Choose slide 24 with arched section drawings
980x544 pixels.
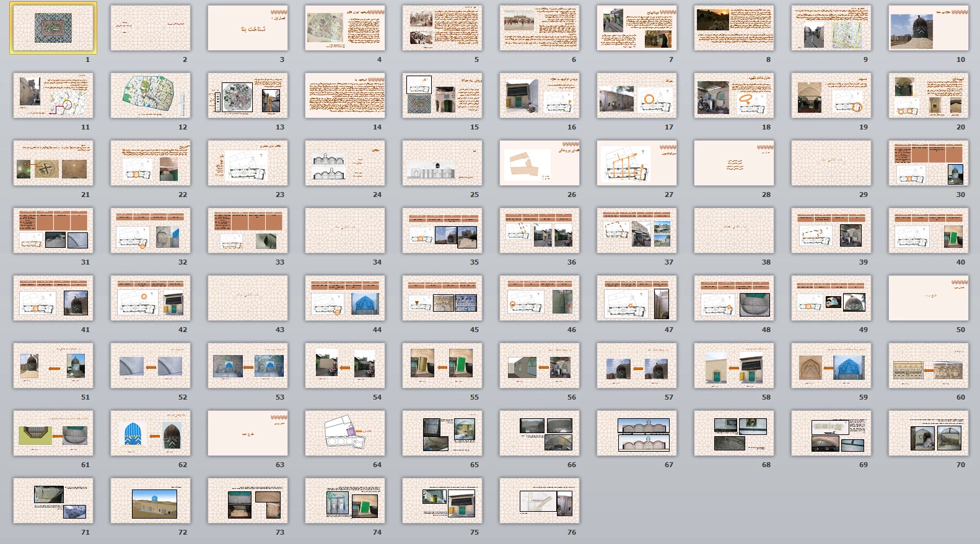point(345,163)
